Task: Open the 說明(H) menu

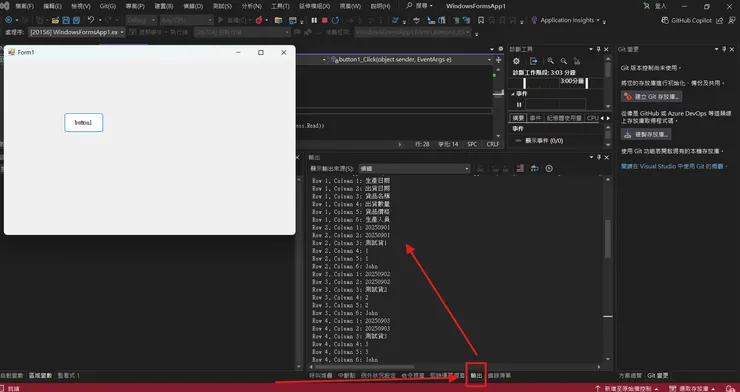Action: click(380, 6)
